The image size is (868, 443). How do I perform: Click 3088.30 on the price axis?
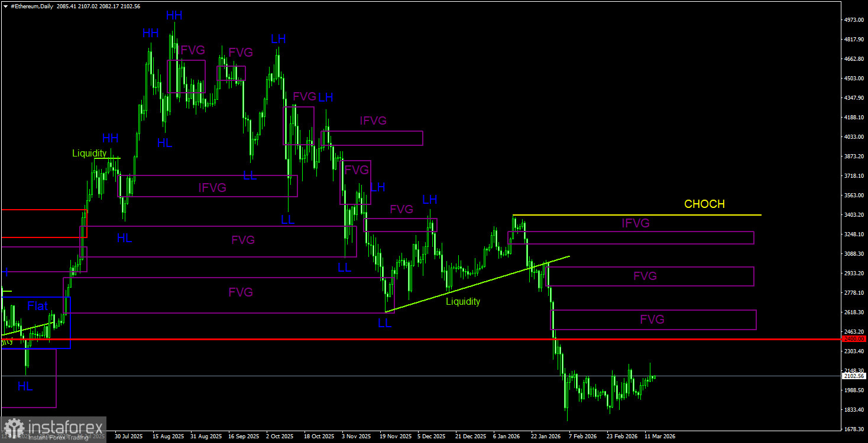click(854, 254)
